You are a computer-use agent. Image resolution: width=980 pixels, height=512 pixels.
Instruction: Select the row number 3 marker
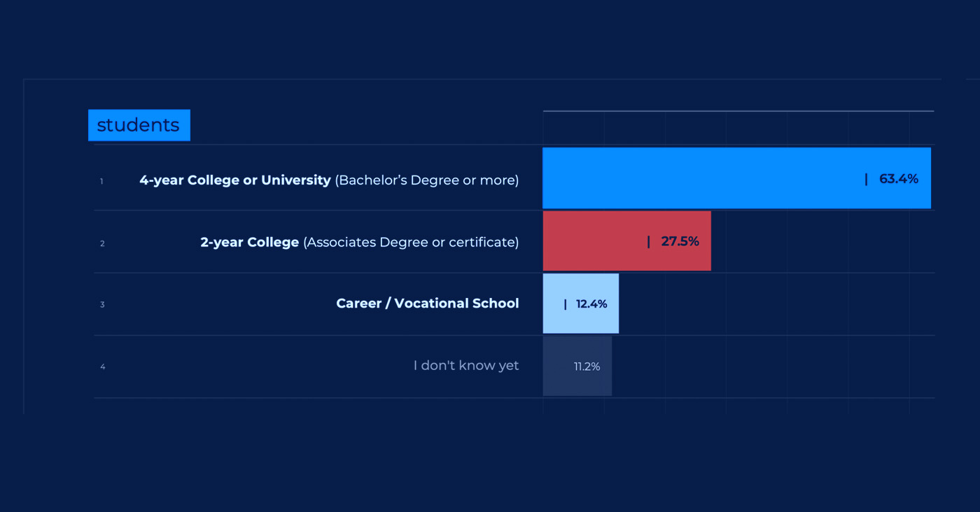(x=102, y=305)
